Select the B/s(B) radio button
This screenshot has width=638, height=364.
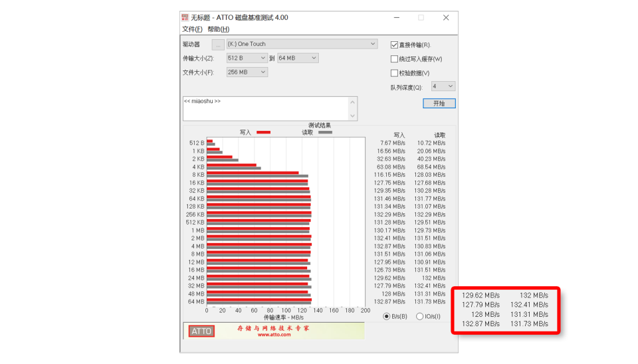(x=387, y=316)
